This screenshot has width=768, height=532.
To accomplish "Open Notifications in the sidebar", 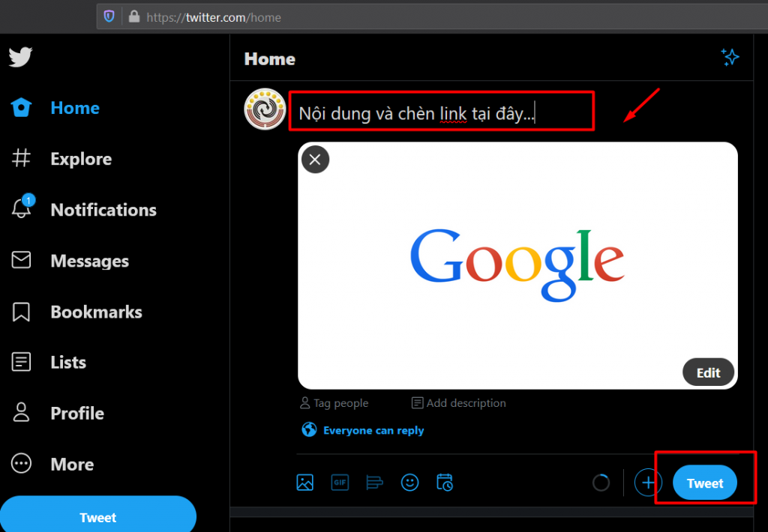I will [x=84, y=210].
